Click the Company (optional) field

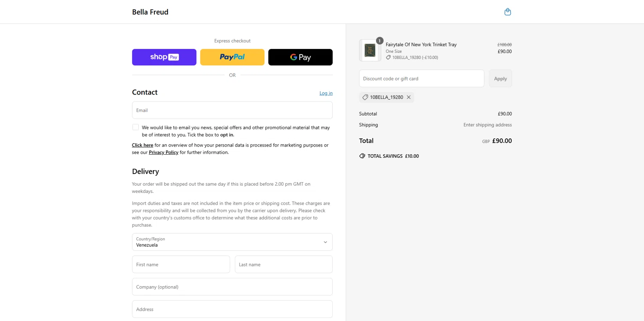(x=232, y=287)
